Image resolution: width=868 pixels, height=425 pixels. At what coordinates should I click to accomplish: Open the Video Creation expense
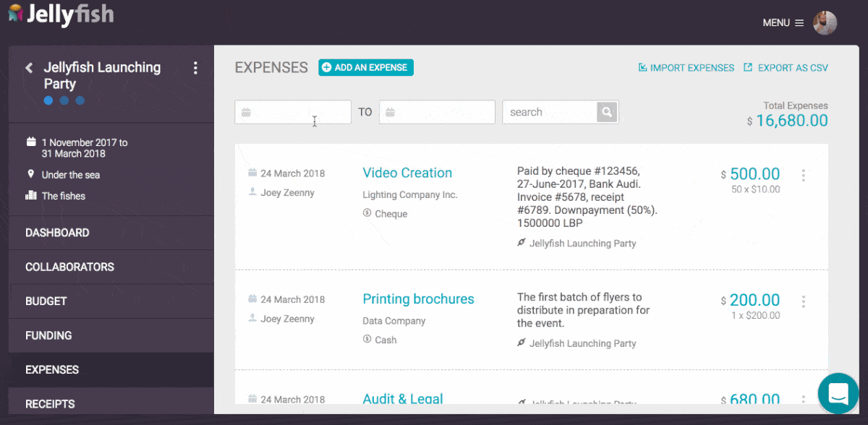coord(407,173)
